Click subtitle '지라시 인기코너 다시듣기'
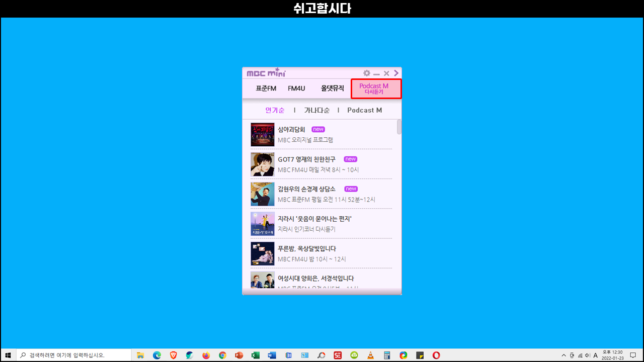The width and height of the screenshot is (644, 362). (306, 229)
